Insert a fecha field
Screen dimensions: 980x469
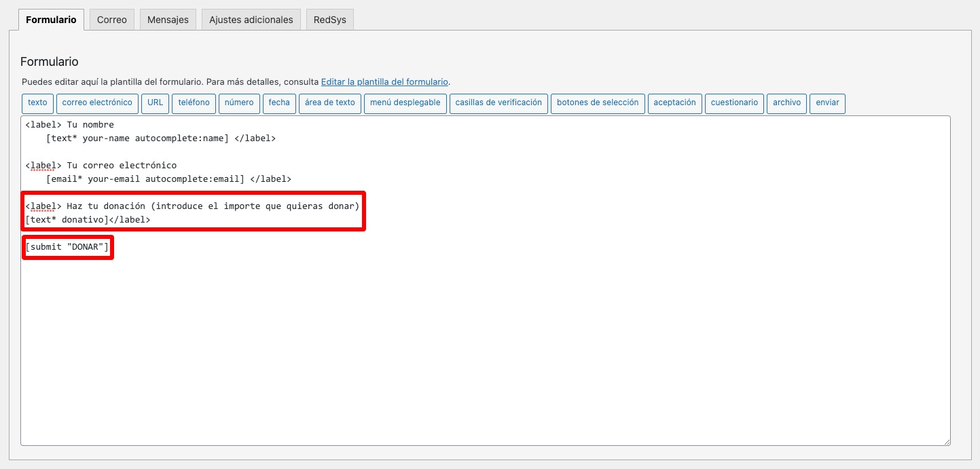point(279,103)
